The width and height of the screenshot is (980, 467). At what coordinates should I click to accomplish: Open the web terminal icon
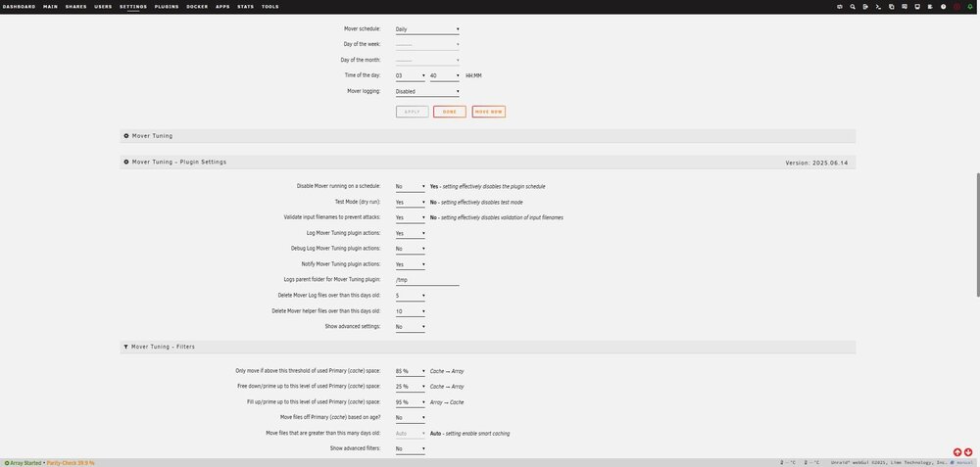878,7
